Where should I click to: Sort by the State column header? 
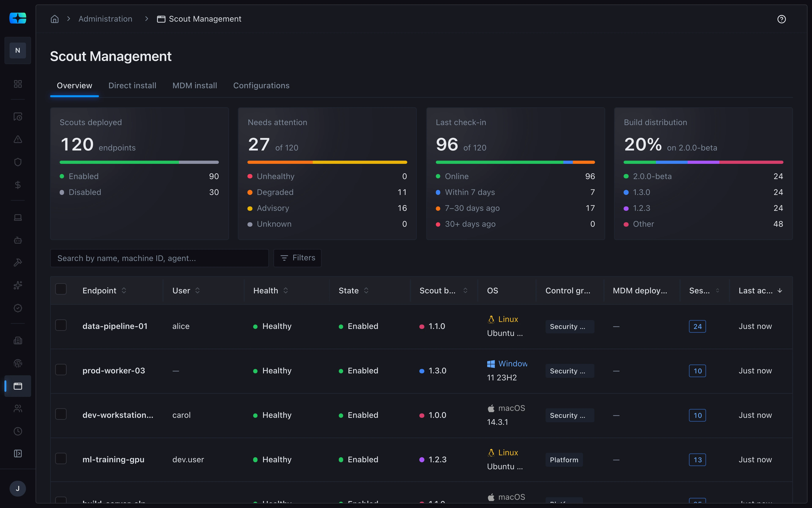click(x=366, y=291)
